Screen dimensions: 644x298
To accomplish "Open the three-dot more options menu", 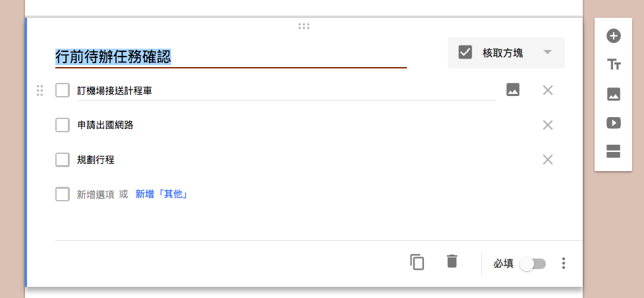I will [564, 263].
